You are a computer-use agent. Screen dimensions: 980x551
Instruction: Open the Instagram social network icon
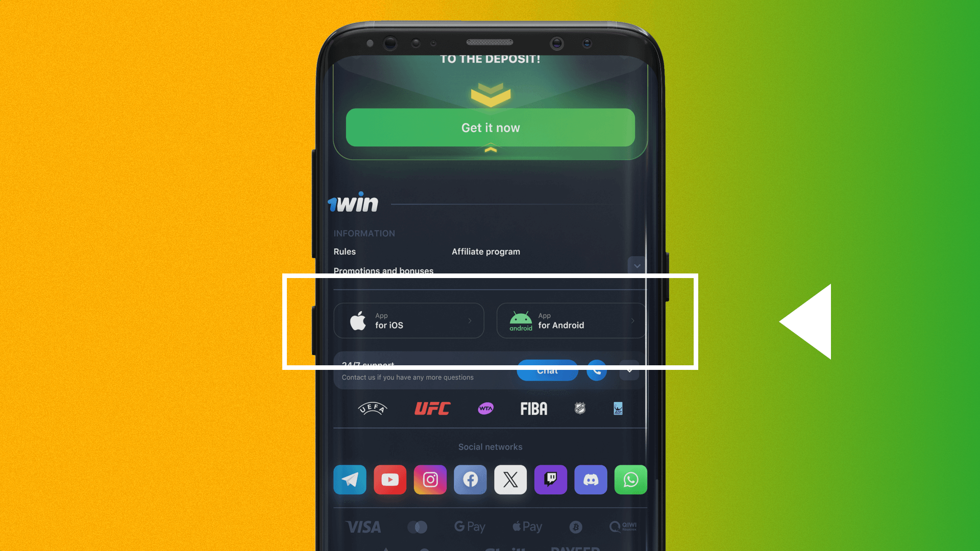[430, 479]
